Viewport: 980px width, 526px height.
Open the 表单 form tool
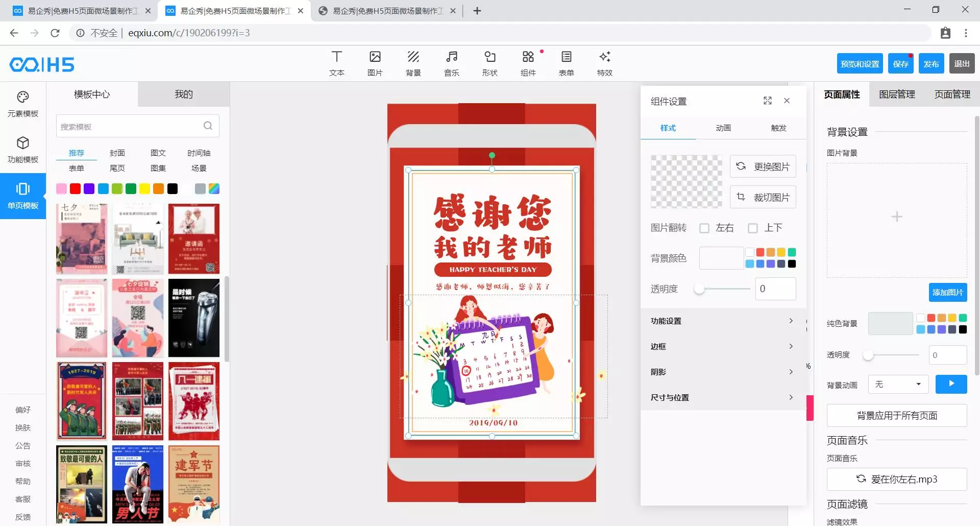[x=567, y=63]
